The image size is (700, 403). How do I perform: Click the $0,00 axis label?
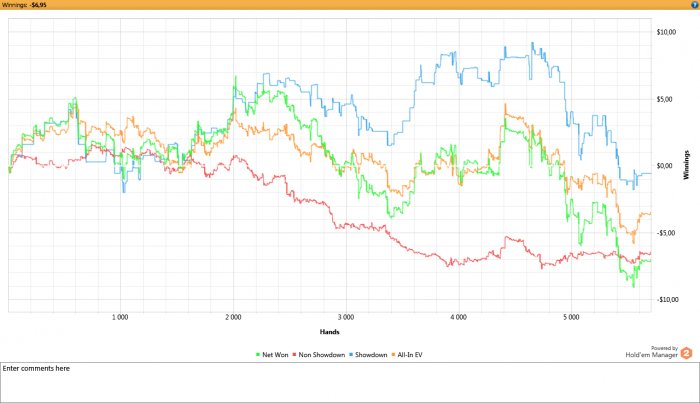(x=664, y=166)
